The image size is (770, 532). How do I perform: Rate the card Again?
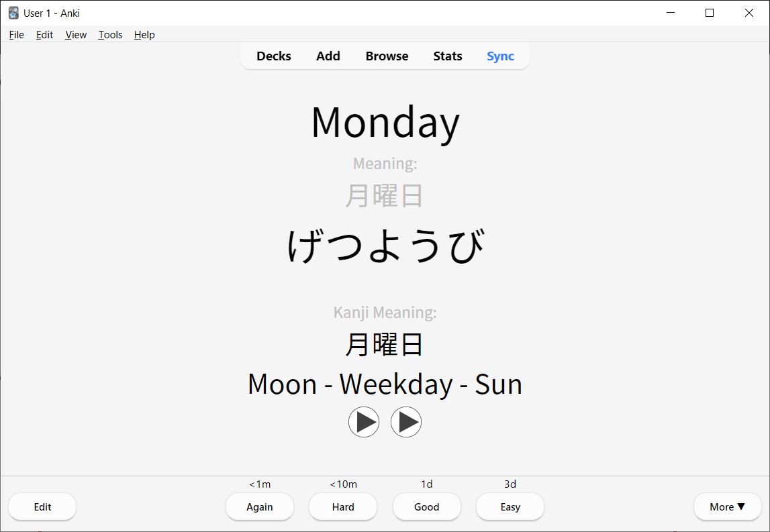point(260,507)
